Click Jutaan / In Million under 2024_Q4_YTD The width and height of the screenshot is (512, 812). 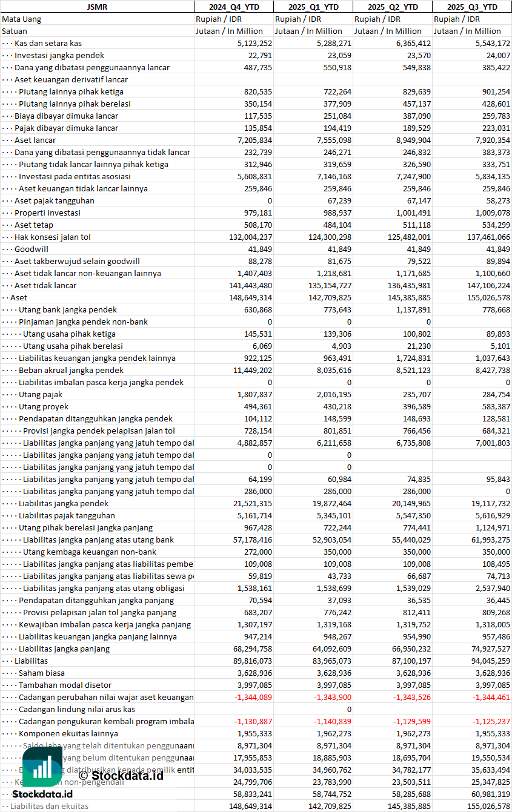click(x=229, y=31)
